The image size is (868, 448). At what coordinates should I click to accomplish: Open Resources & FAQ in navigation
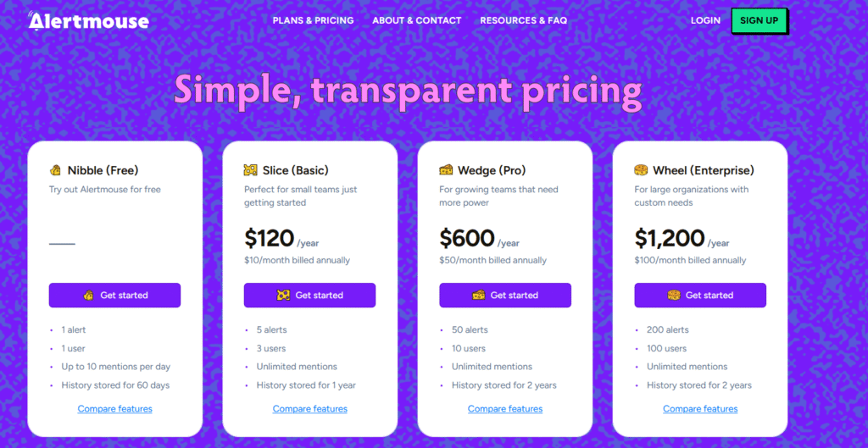coord(523,20)
